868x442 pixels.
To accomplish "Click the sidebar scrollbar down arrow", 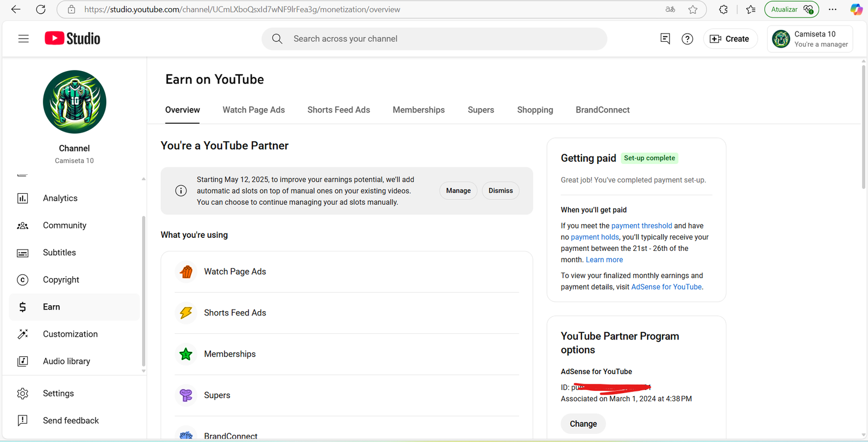I will (x=143, y=371).
